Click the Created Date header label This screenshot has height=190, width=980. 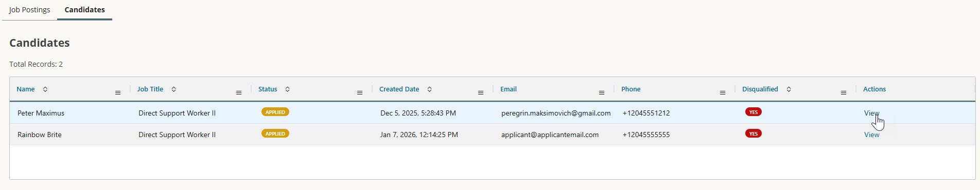point(399,89)
